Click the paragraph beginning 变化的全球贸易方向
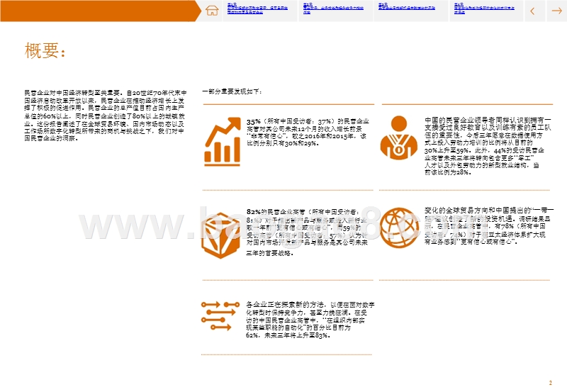The image size is (567, 392). (489, 225)
